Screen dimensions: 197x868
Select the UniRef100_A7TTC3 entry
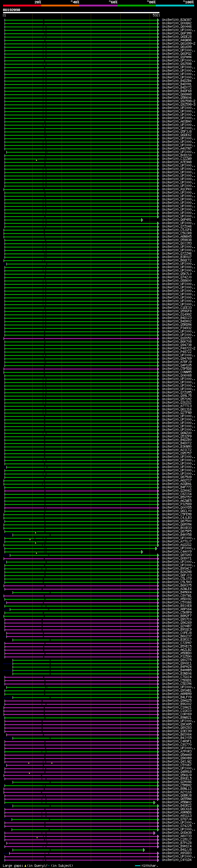click(176, 406)
